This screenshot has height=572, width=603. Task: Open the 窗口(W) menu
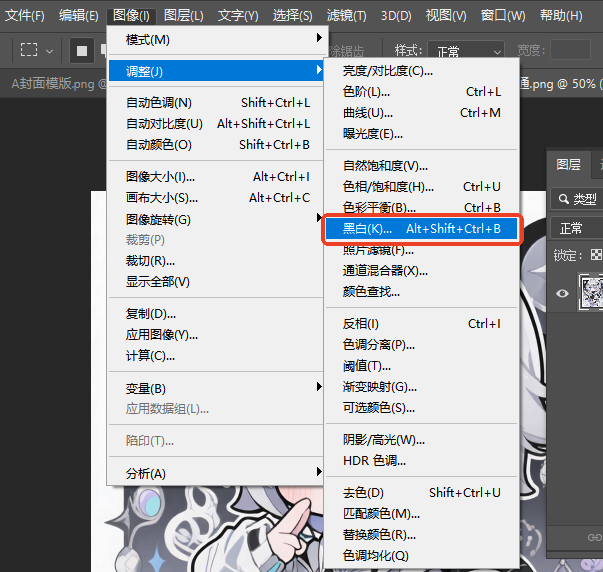pyautogui.click(x=503, y=15)
